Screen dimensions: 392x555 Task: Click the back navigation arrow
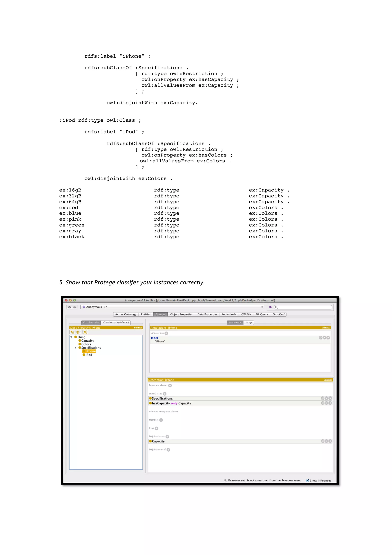click(69, 307)
